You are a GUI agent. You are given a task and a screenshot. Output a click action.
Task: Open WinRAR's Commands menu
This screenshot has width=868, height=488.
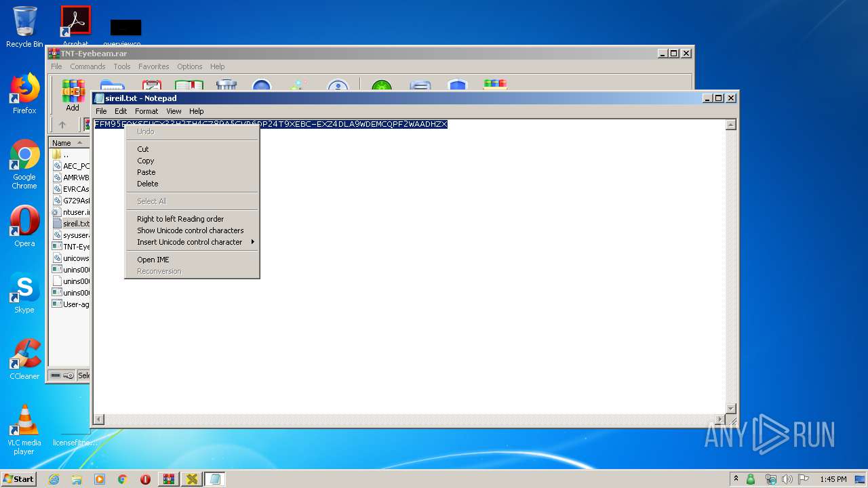[x=87, y=66]
